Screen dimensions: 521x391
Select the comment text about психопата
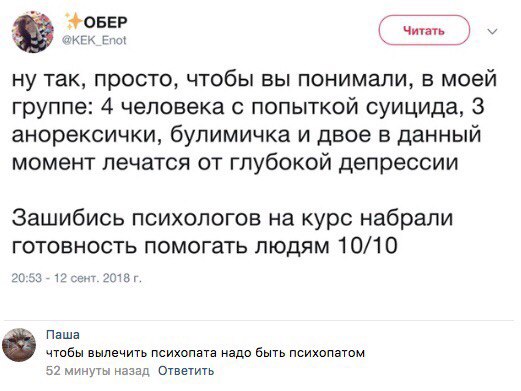point(205,353)
